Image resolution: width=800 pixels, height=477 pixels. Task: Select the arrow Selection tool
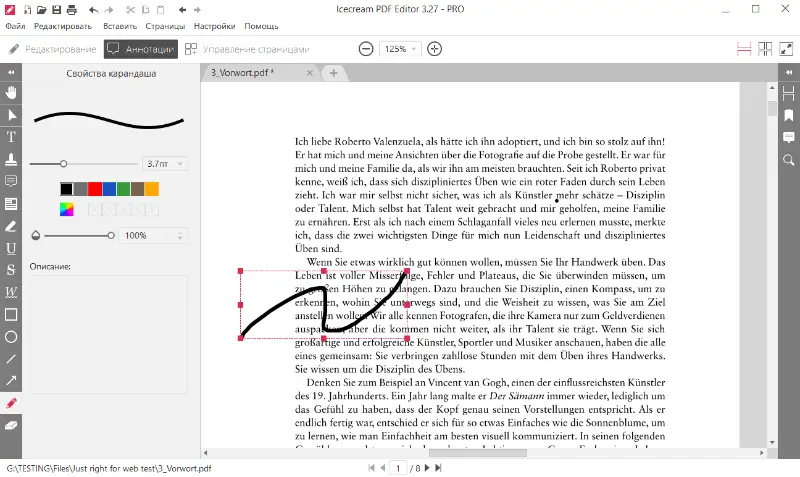point(11,115)
